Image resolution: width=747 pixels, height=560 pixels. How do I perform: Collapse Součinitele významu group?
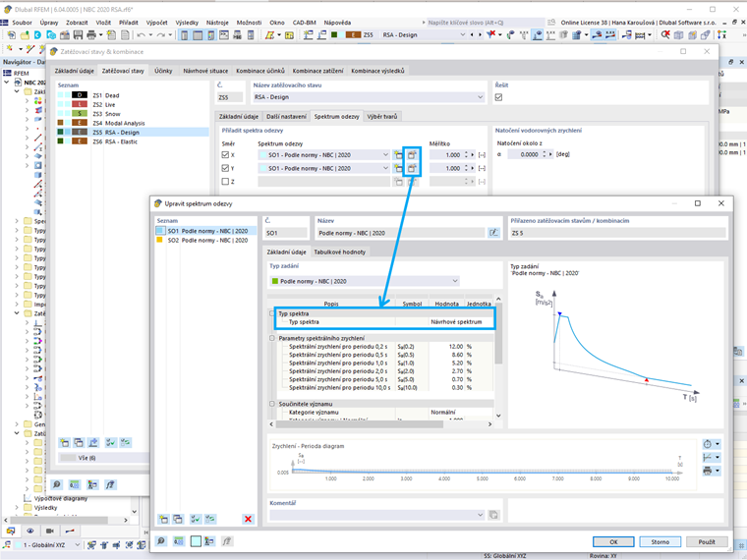(272, 404)
